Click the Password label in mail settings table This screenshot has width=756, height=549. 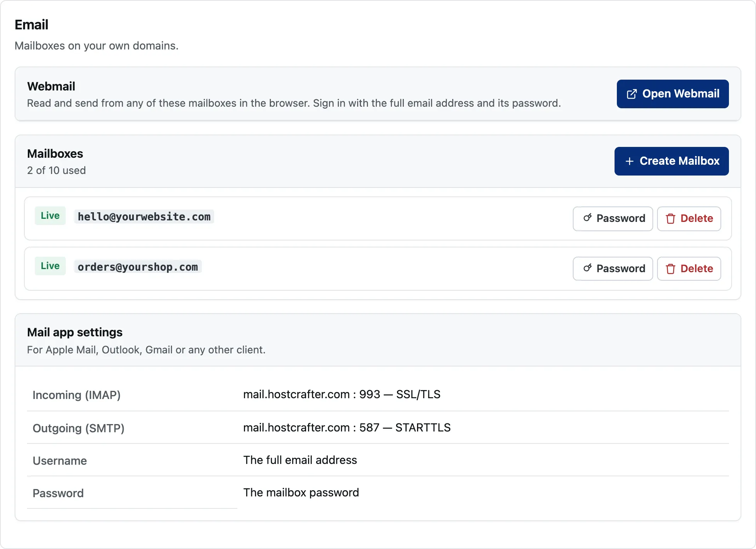(58, 493)
